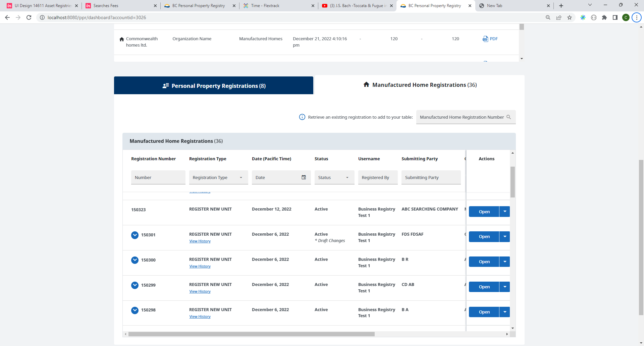Open the Registration Type filter dropdown
644x346 pixels.
point(241,177)
